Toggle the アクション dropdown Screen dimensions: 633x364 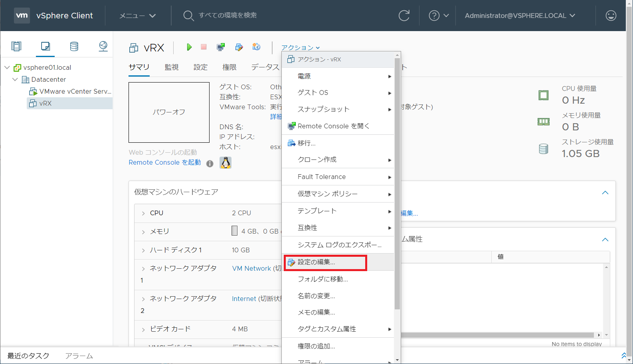pyautogui.click(x=301, y=47)
